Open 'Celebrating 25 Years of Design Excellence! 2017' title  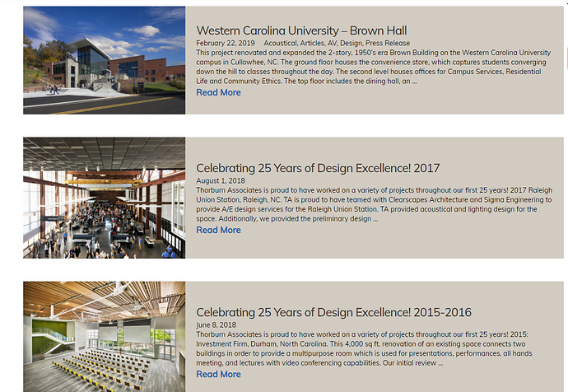[x=318, y=168]
